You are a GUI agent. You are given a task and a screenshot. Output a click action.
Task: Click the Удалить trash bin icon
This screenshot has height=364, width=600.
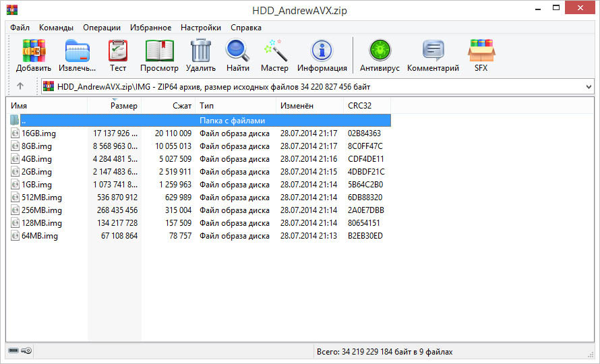coord(201,50)
